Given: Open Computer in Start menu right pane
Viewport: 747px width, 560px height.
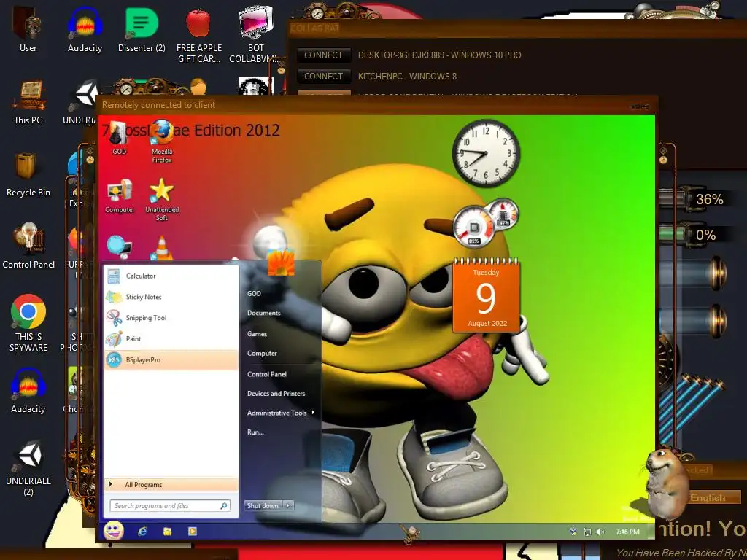Looking at the screenshot, I should (x=262, y=354).
